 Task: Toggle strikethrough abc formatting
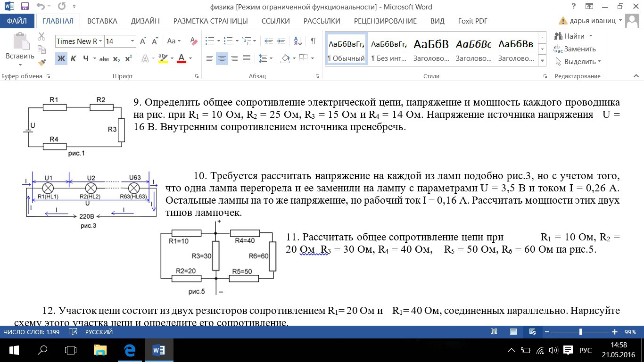click(x=104, y=59)
